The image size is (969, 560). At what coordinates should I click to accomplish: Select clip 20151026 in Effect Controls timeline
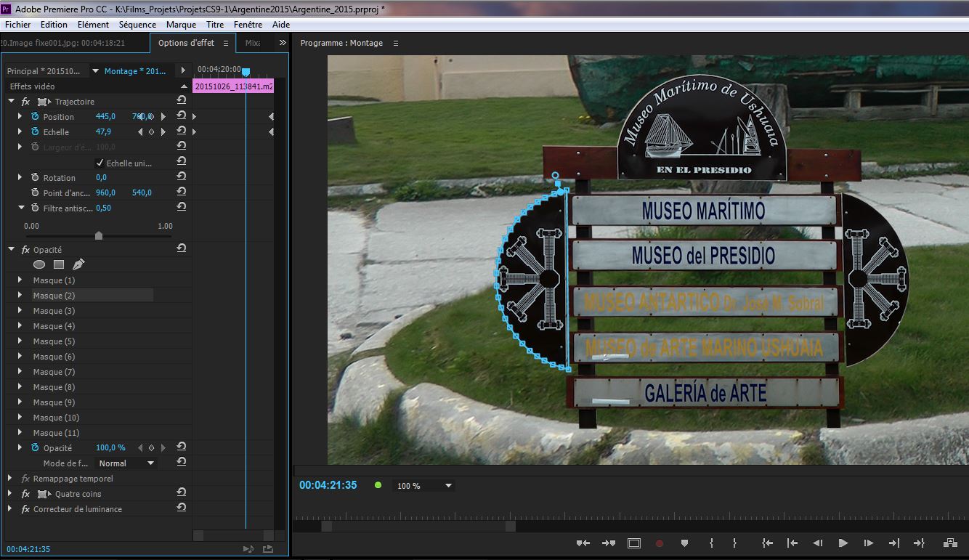tap(233, 86)
